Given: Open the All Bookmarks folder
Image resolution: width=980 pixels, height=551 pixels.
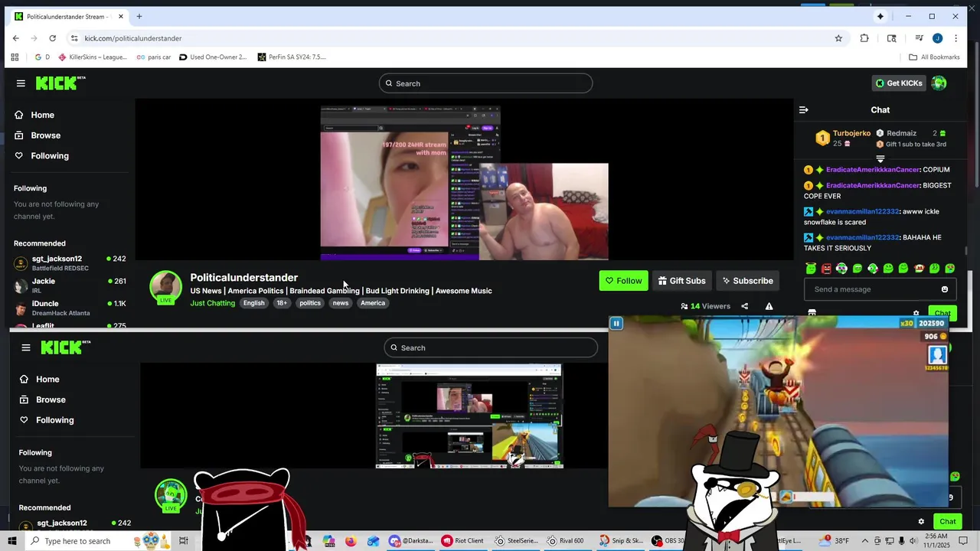Looking at the screenshot, I should click(x=934, y=57).
